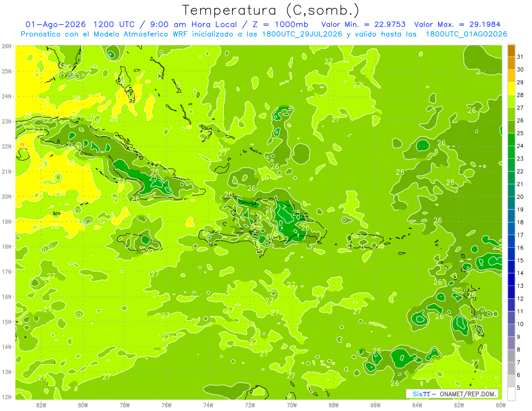Click the '66W' longitude axis label
The image size is (532, 411).
375,405
